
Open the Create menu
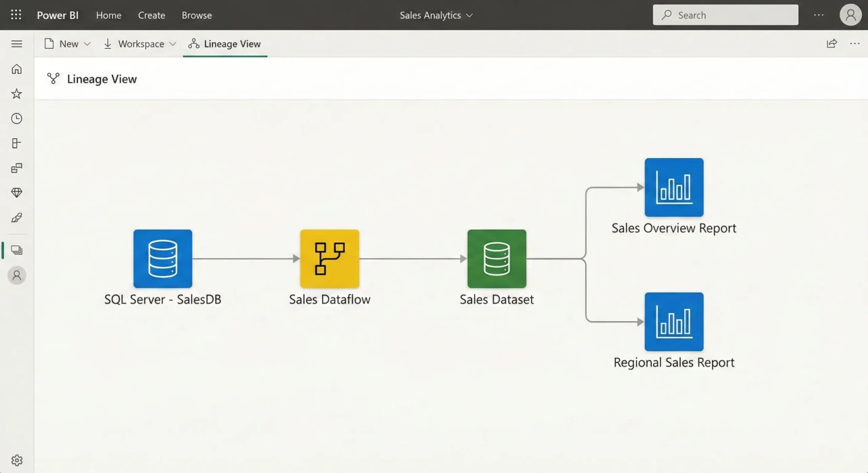click(x=151, y=15)
